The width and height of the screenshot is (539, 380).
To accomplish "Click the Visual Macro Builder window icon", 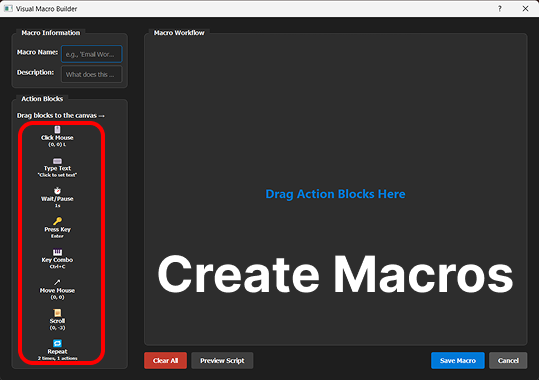I will tap(8, 9).
